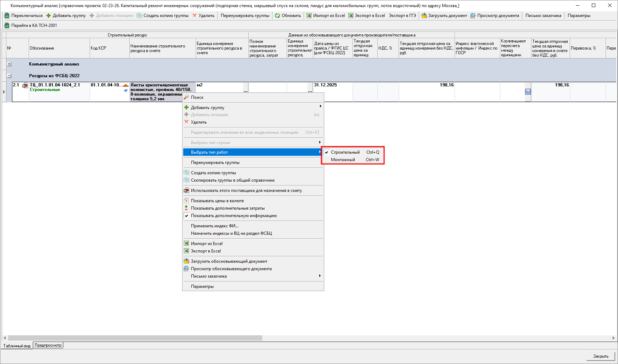Click 'Создать копию группы' toolbar icon

coord(139,16)
